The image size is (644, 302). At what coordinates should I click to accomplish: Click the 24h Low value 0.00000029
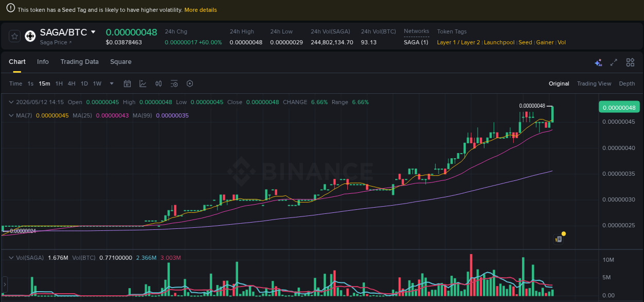tap(286, 42)
